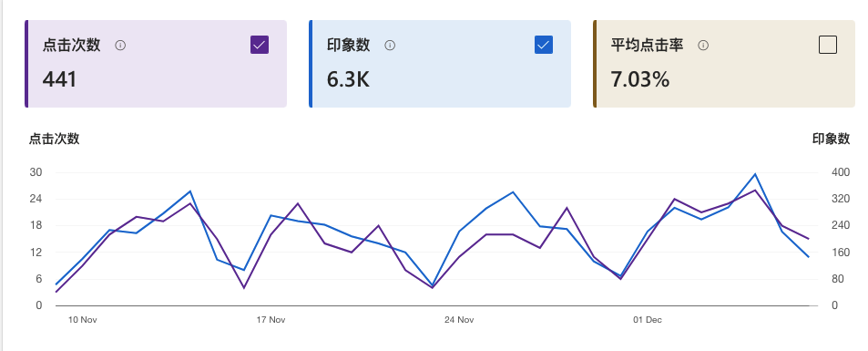The height and width of the screenshot is (351, 868).
Task: Click the 24 Nov date label
Action: click(459, 320)
